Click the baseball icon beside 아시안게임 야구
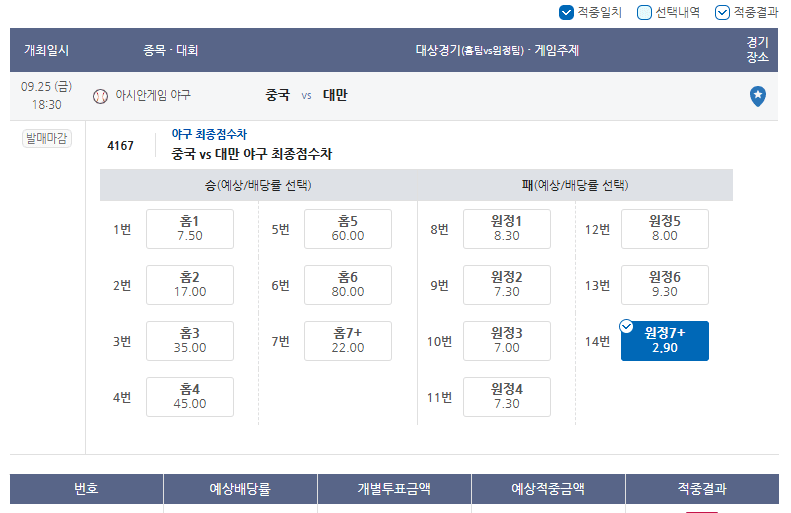Screen dimensions: 791x513 tap(100, 96)
